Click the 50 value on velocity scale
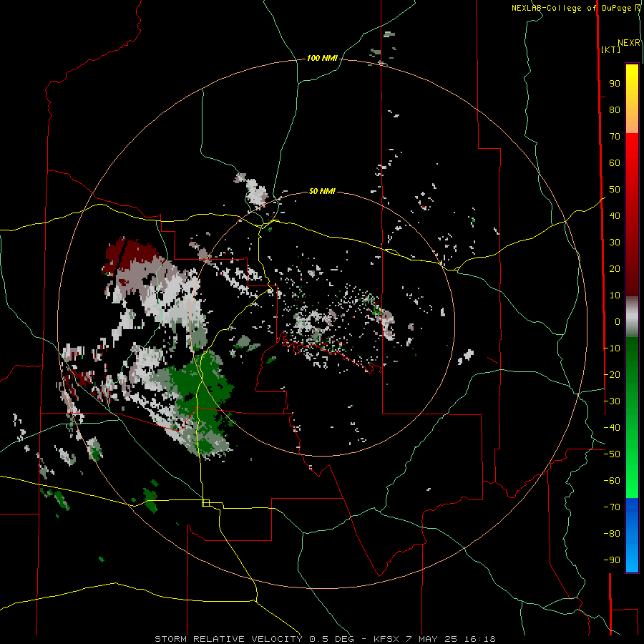Screen dimensions: 644x644 615,190
